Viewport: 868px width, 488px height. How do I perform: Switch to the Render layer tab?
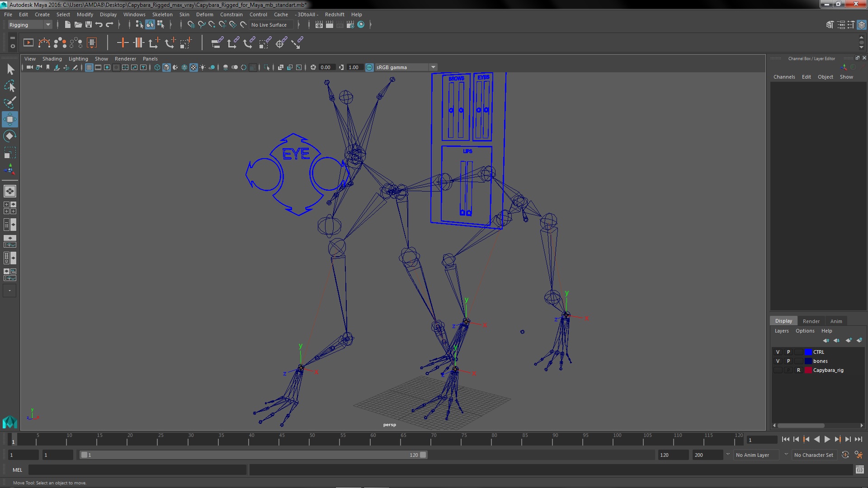pyautogui.click(x=811, y=321)
